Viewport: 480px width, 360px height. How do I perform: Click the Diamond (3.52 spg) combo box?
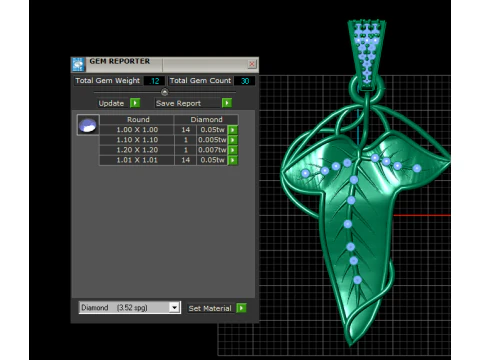pyautogui.click(x=130, y=307)
